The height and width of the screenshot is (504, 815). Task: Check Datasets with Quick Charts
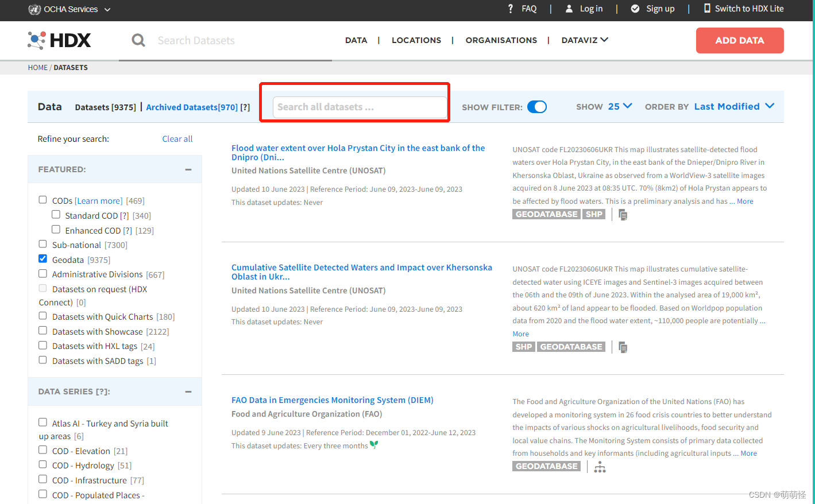click(x=43, y=316)
